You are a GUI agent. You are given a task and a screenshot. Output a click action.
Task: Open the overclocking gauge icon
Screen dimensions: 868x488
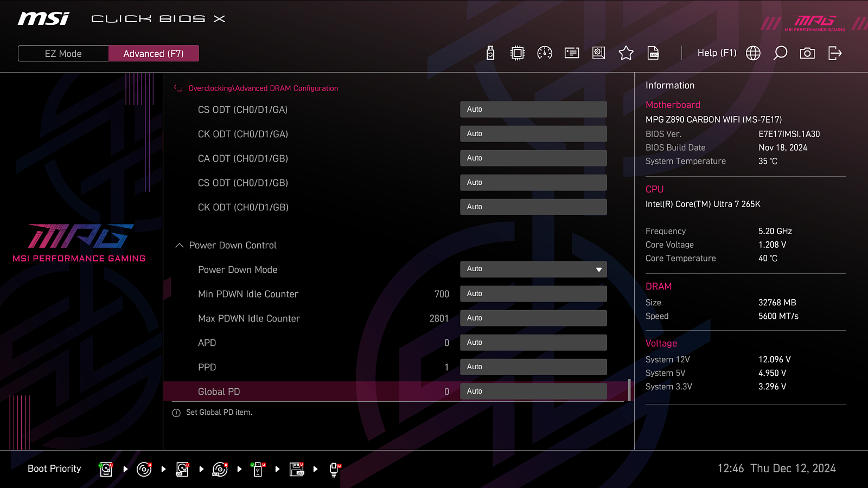pyautogui.click(x=545, y=53)
